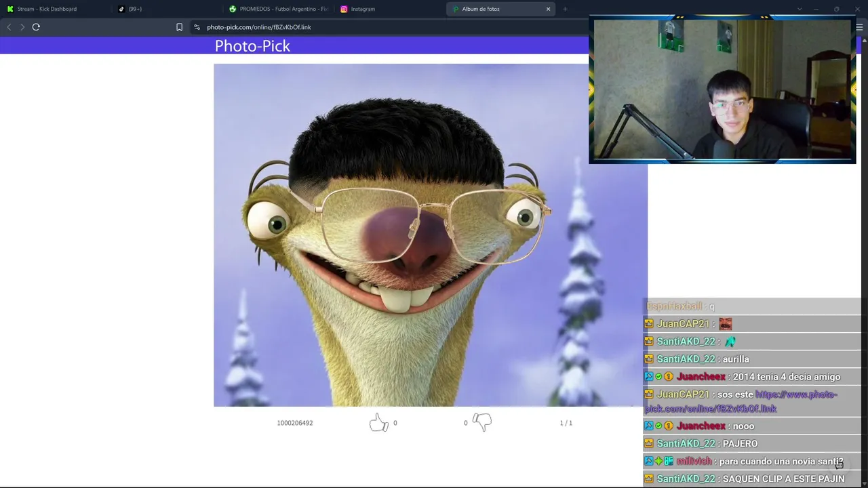Click the 'SAQUEN CLIP A ESTE PAJIN' message
868x488 pixels.
pos(784,479)
